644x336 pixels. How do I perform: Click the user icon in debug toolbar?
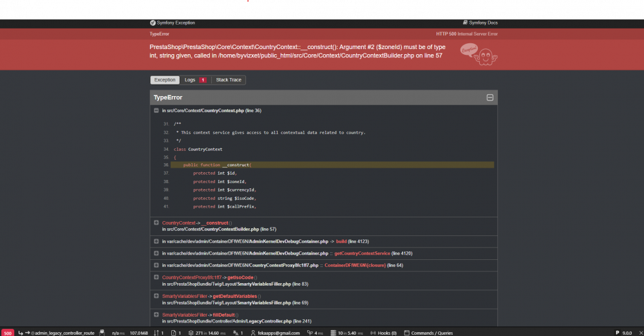tap(253, 333)
